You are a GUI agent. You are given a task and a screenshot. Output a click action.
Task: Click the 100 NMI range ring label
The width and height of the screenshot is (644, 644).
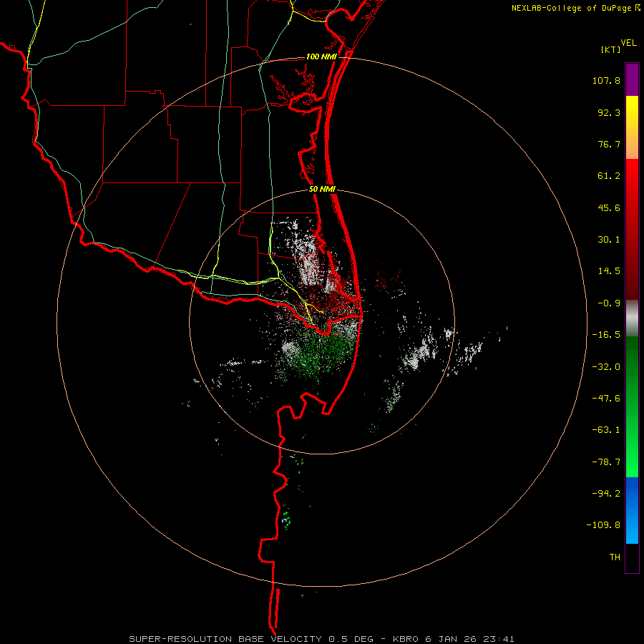pyautogui.click(x=321, y=57)
